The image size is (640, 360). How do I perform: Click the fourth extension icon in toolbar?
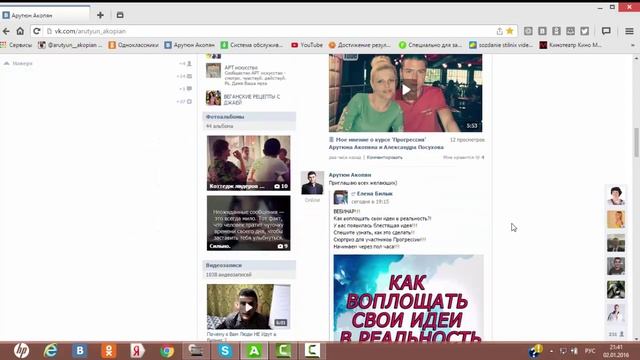pos(571,31)
